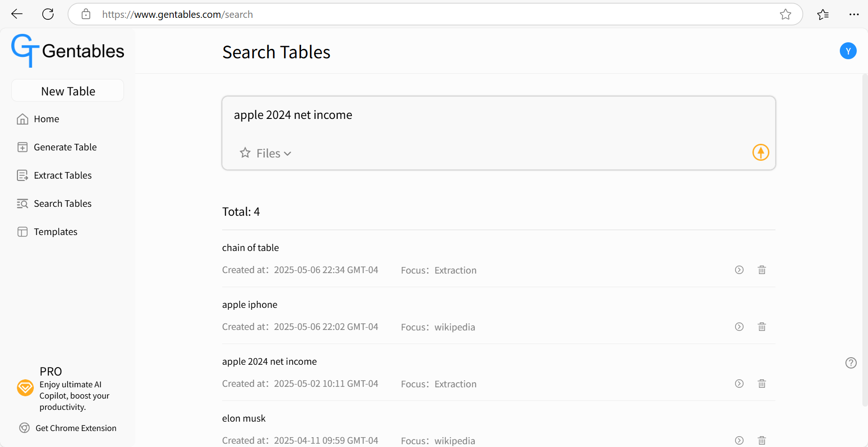Open browser settings three-dot menu
Image resolution: width=868 pixels, height=447 pixels.
[x=854, y=14]
